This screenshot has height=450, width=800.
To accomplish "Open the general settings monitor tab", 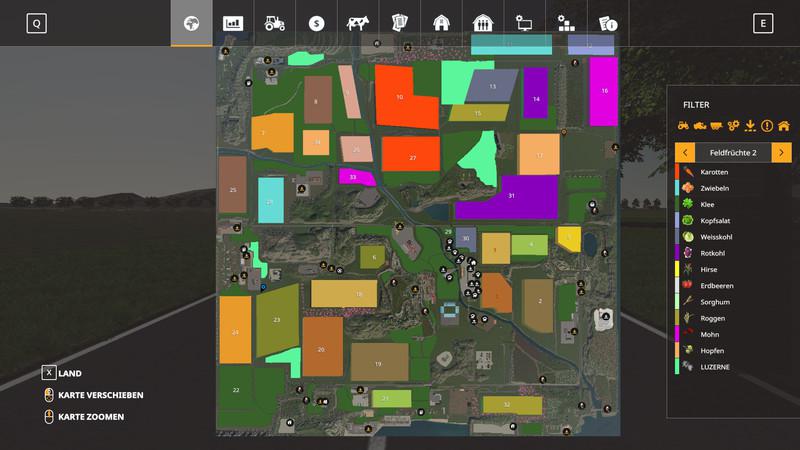I will 524,23.
